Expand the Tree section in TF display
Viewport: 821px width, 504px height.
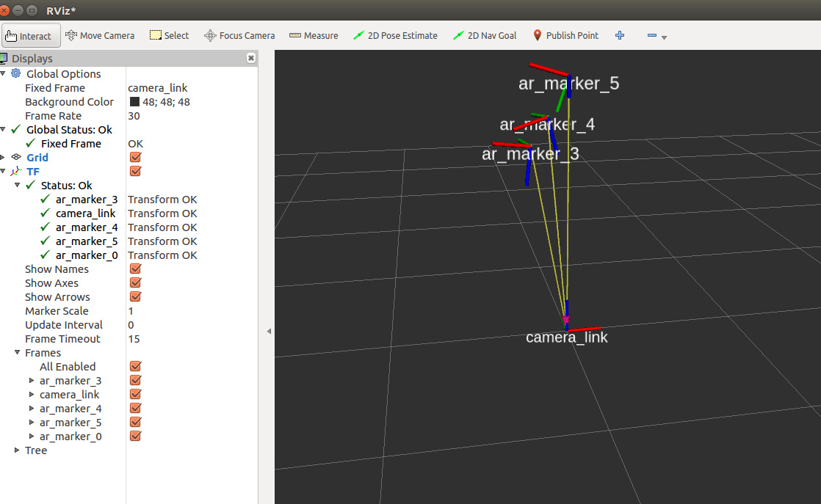click(x=18, y=450)
